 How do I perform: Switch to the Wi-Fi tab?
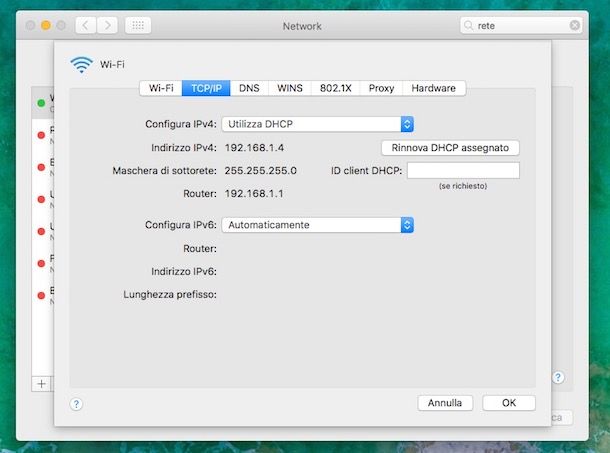coord(161,88)
